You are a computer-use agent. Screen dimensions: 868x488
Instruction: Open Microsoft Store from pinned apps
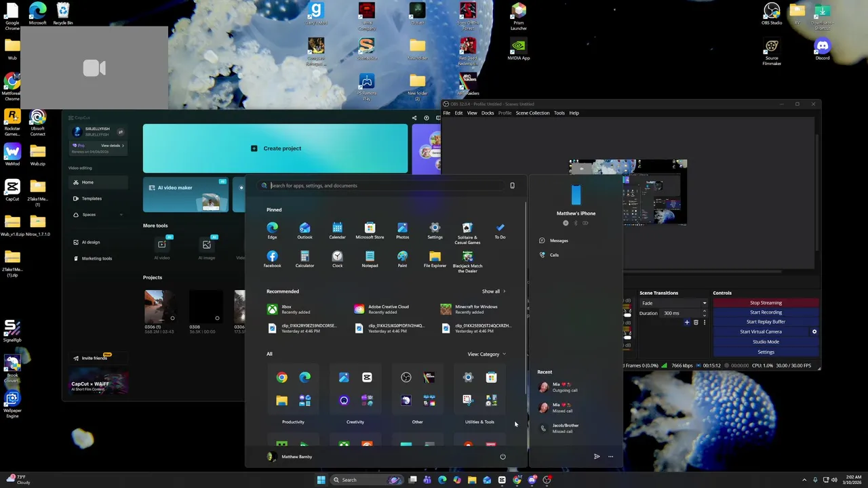pyautogui.click(x=370, y=230)
